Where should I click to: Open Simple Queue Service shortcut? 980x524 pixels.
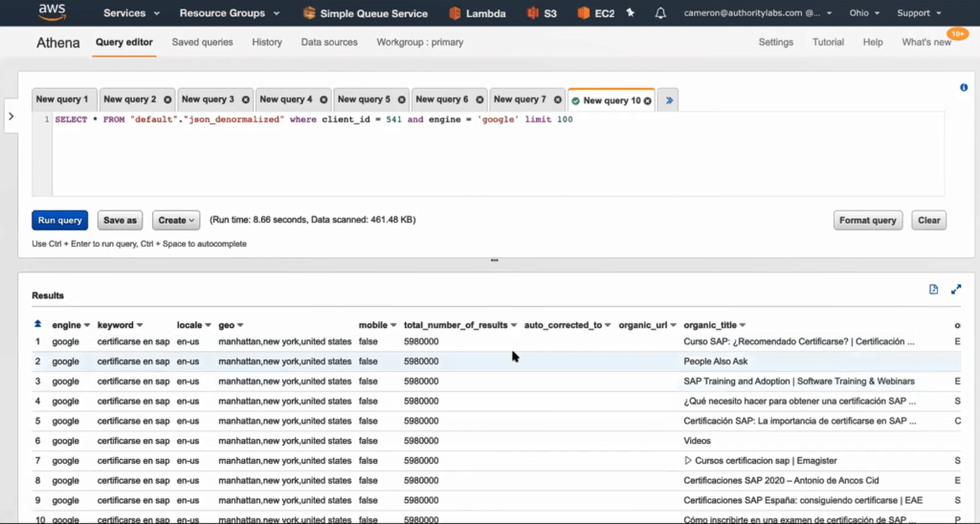coord(366,13)
